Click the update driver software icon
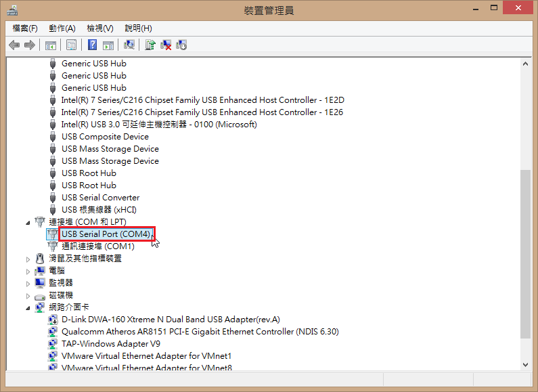The width and height of the screenshot is (538, 392). 150,45
